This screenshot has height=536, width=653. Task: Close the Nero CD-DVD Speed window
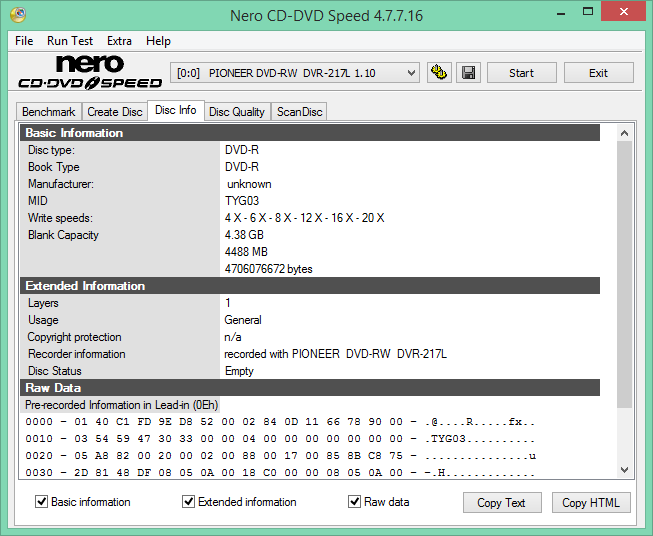(623, 12)
